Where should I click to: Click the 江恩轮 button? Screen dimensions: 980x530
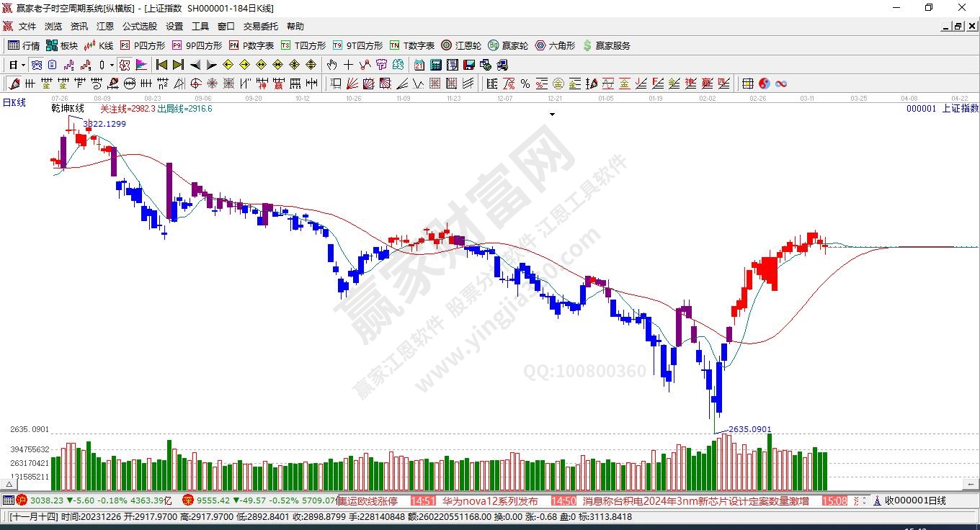click(461, 45)
